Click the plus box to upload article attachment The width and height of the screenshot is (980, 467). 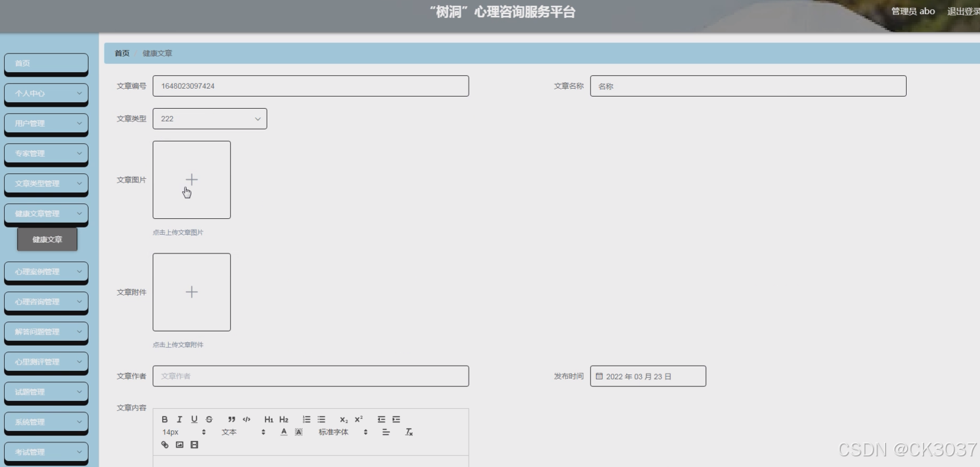[x=191, y=292]
